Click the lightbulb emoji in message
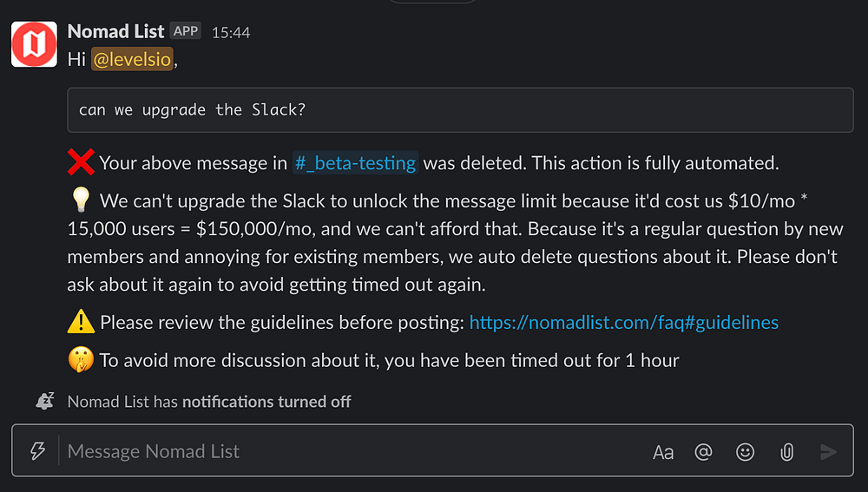This screenshot has width=868, height=492. (80, 201)
